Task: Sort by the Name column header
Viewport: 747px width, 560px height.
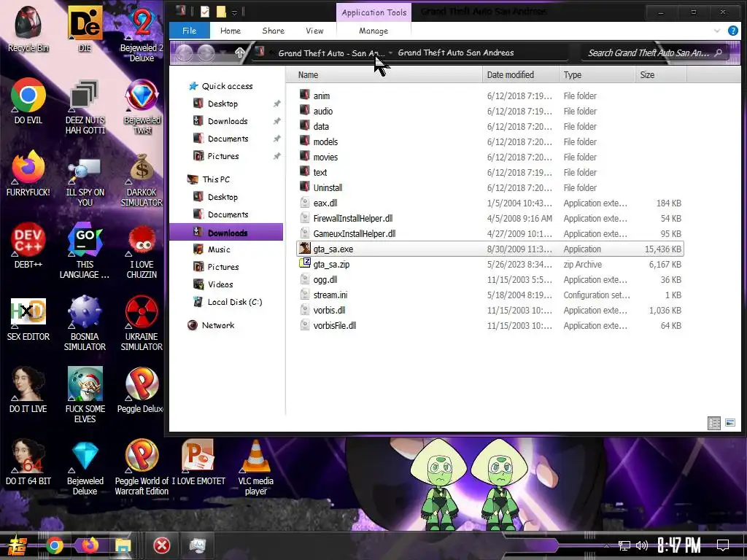Action: click(384, 75)
